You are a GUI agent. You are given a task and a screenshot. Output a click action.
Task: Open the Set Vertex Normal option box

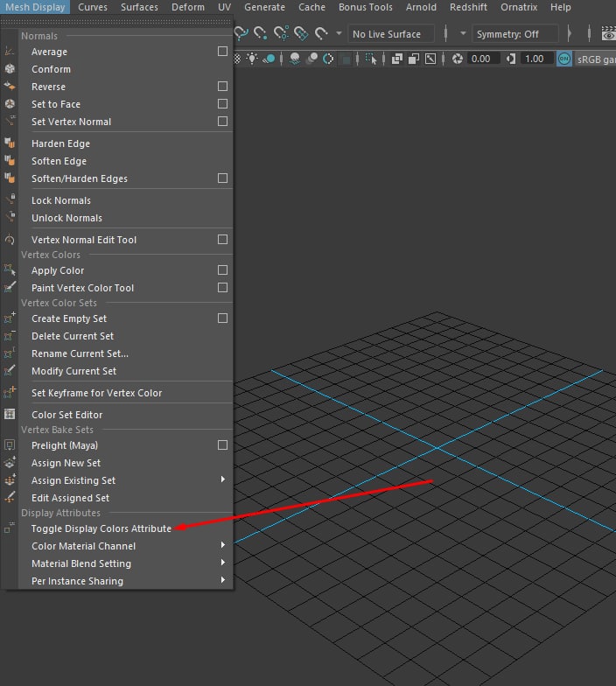222,121
